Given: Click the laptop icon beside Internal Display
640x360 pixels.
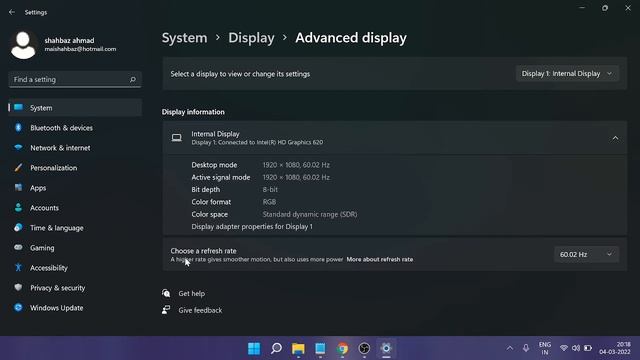Looking at the screenshot, I should click(x=177, y=138).
